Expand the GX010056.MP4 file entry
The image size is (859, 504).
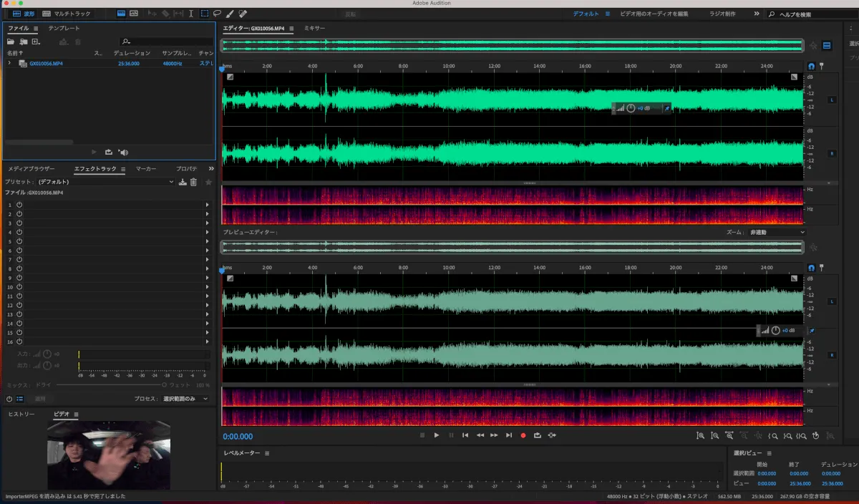coord(9,63)
